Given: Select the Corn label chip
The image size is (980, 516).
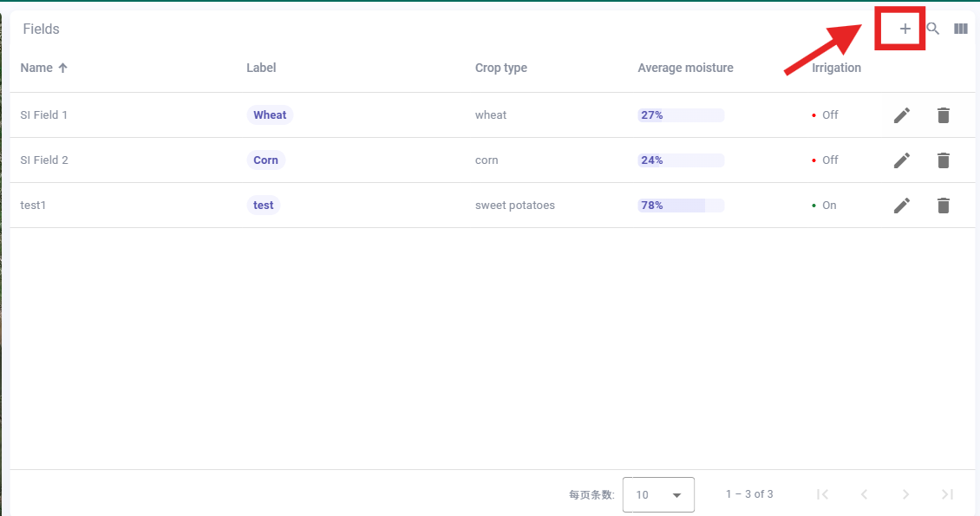Looking at the screenshot, I should point(265,160).
